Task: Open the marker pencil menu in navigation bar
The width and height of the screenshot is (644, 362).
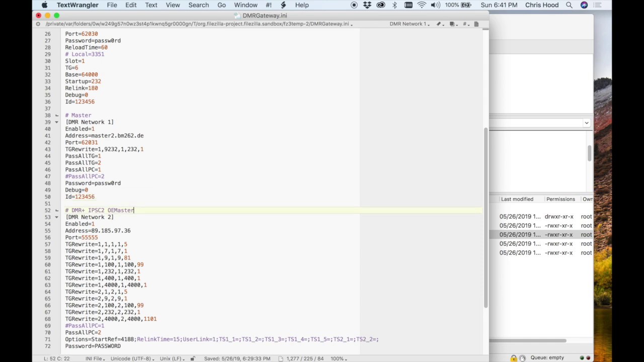Action: click(x=439, y=24)
